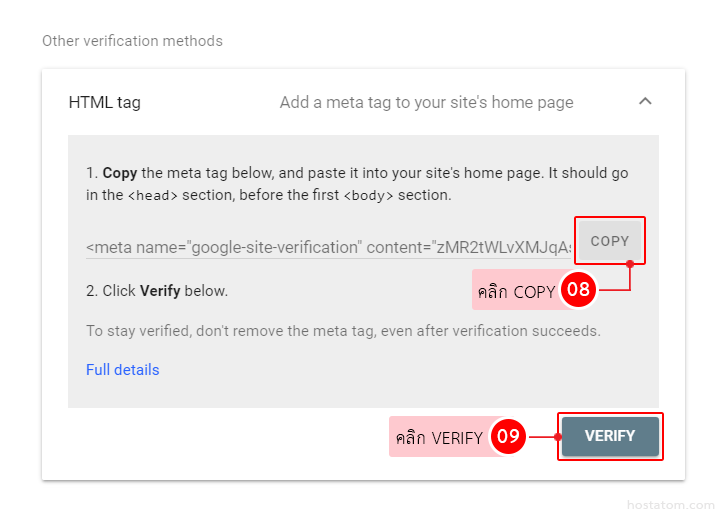Click the HTML tag panel title

[x=104, y=102]
